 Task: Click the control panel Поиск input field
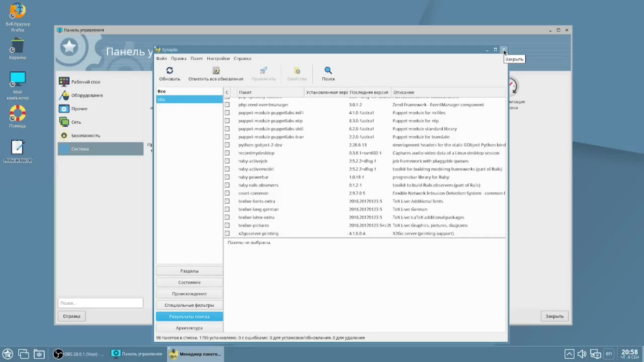tap(100, 303)
